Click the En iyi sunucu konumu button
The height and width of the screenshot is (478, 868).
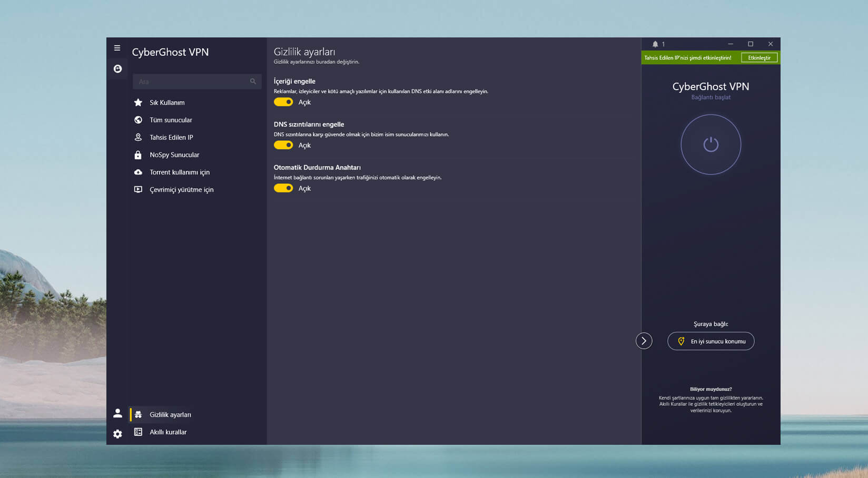[x=711, y=341]
